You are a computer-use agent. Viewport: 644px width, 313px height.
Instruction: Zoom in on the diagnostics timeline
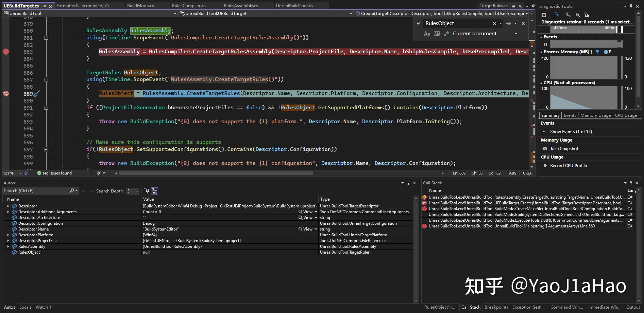568,15
